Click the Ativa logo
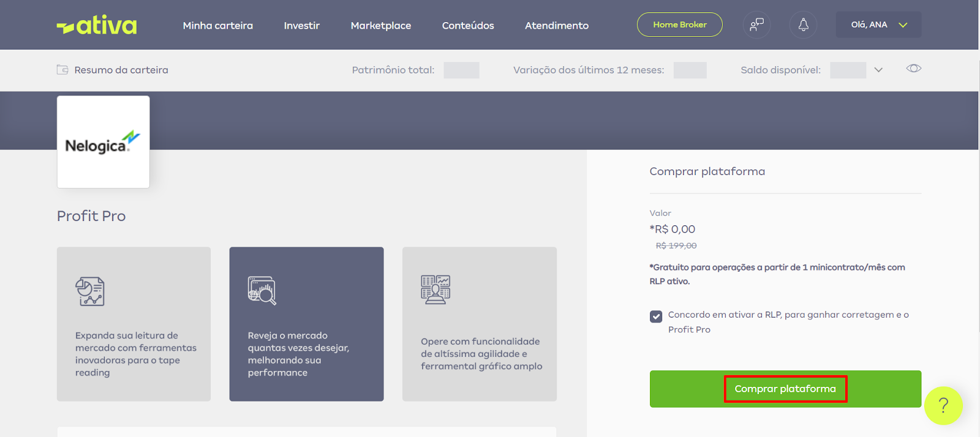The height and width of the screenshot is (437, 980). tap(97, 25)
